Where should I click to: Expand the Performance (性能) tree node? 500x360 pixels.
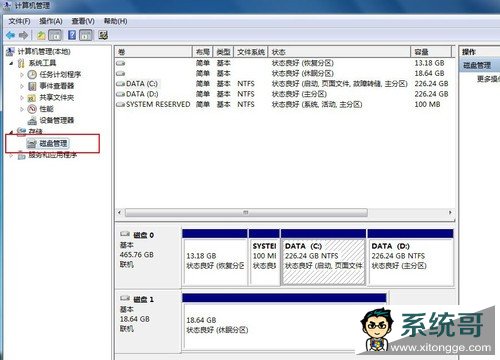[x=22, y=109]
